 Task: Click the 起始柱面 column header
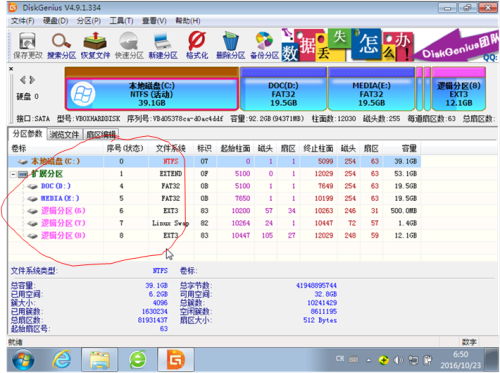click(x=235, y=148)
